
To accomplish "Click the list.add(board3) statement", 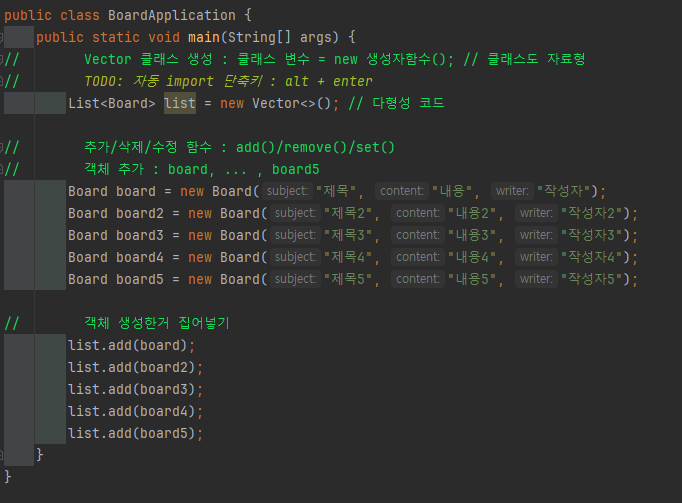I will [x=135, y=389].
